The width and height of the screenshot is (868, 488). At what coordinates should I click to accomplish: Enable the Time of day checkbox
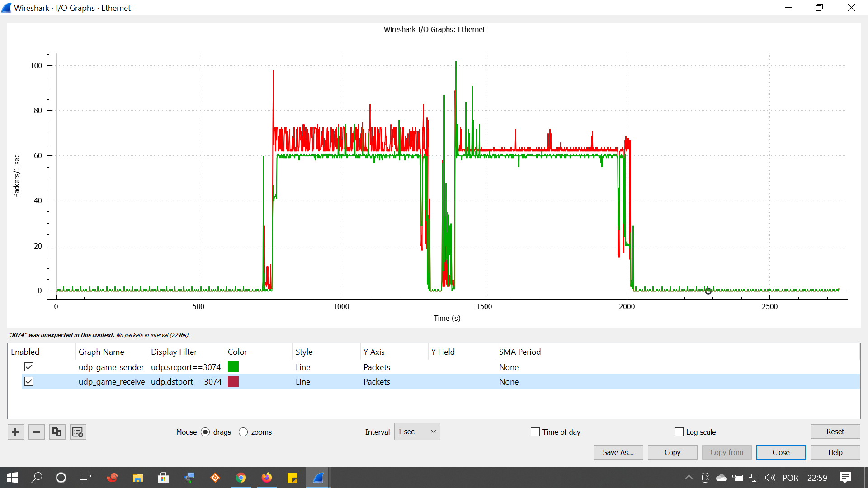point(535,432)
